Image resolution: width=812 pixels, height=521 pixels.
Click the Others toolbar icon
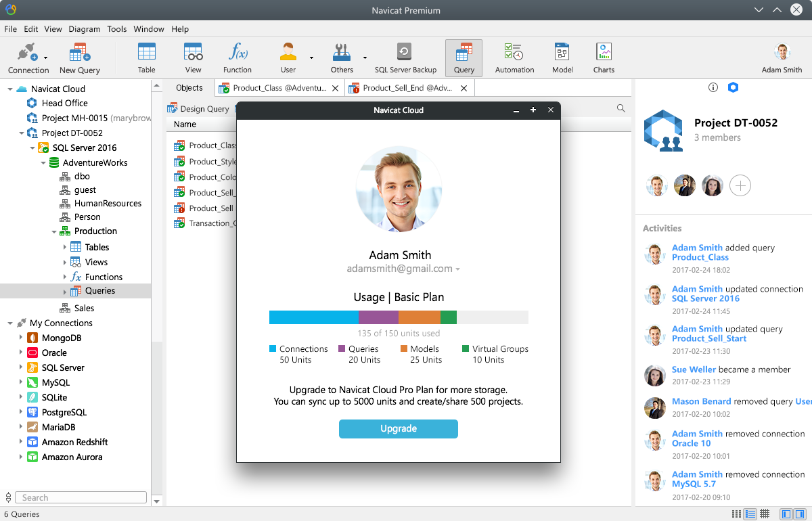pos(342,58)
